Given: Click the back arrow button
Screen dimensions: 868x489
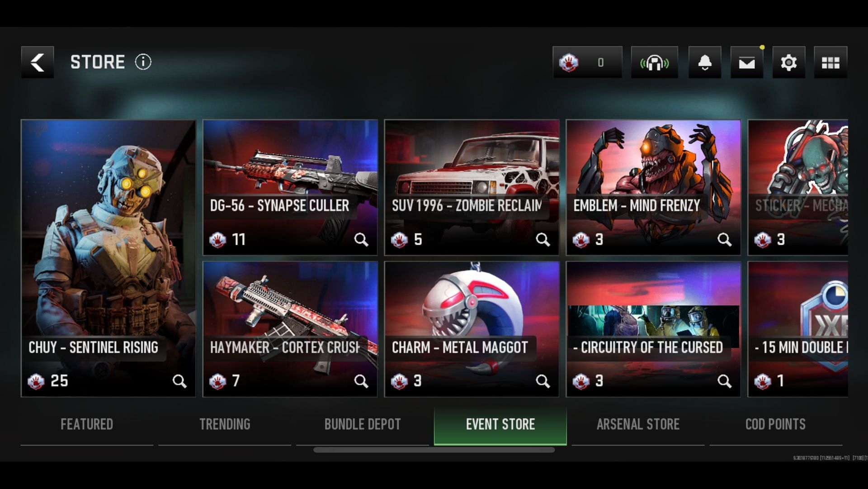Looking at the screenshot, I should [x=36, y=62].
